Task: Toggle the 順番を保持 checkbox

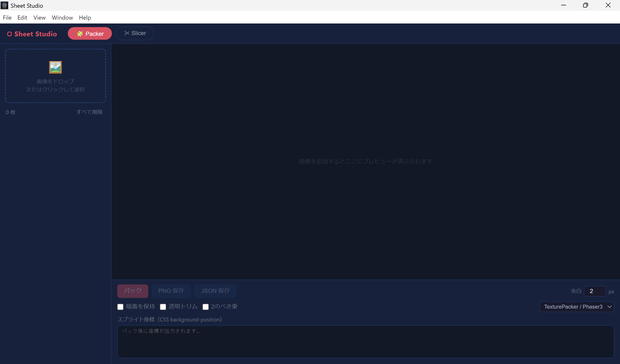Action: tap(120, 307)
